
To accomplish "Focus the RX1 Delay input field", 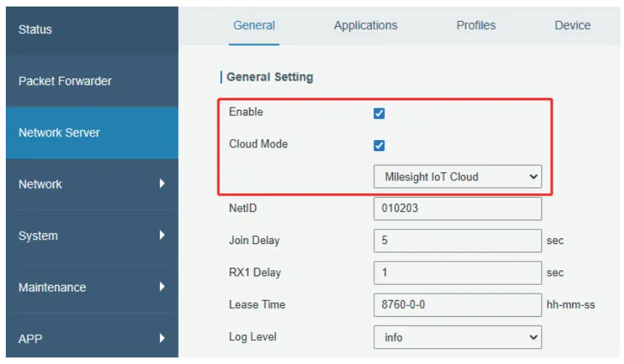I will point(458,272).
